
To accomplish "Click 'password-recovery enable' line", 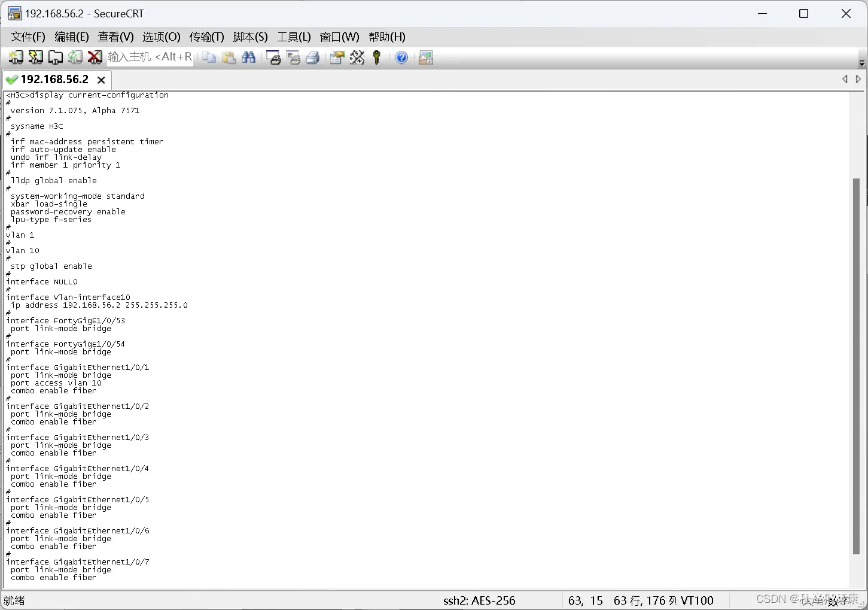I will click(x=68, y=212).
